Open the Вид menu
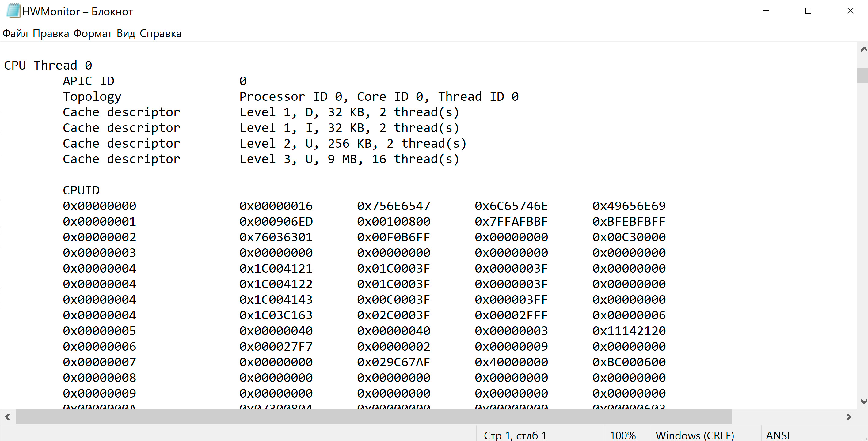868x441 pixels. tap(126, 33)
